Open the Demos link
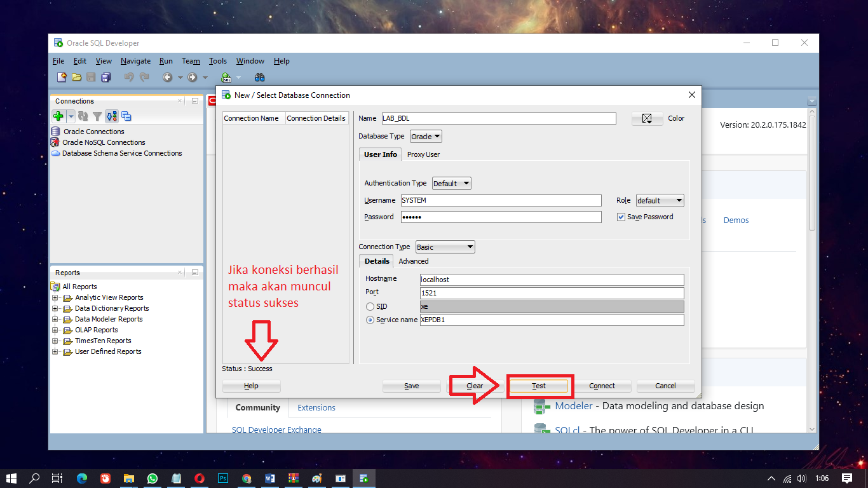The image size is (868, 488). [736, 220]
